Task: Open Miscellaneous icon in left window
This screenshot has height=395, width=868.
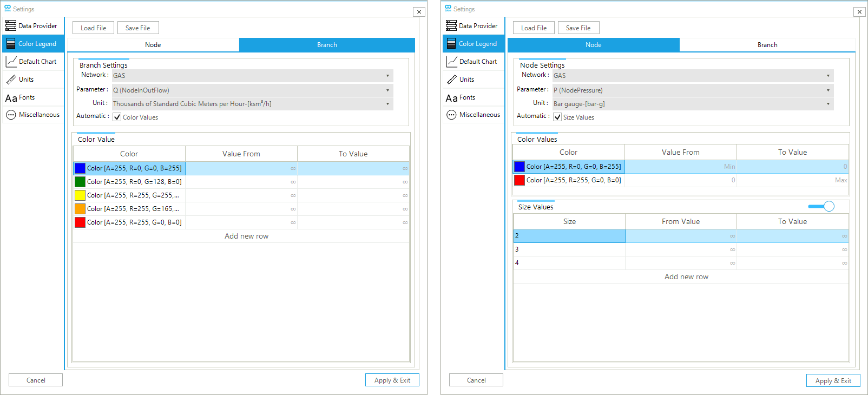Action: [11, 115]
